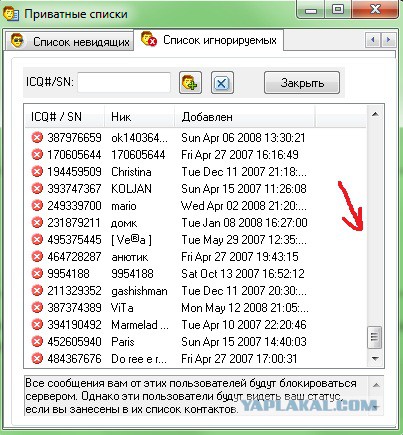
Task: Switch to the Список невидящих tab
Action: [x=69, y=41]
